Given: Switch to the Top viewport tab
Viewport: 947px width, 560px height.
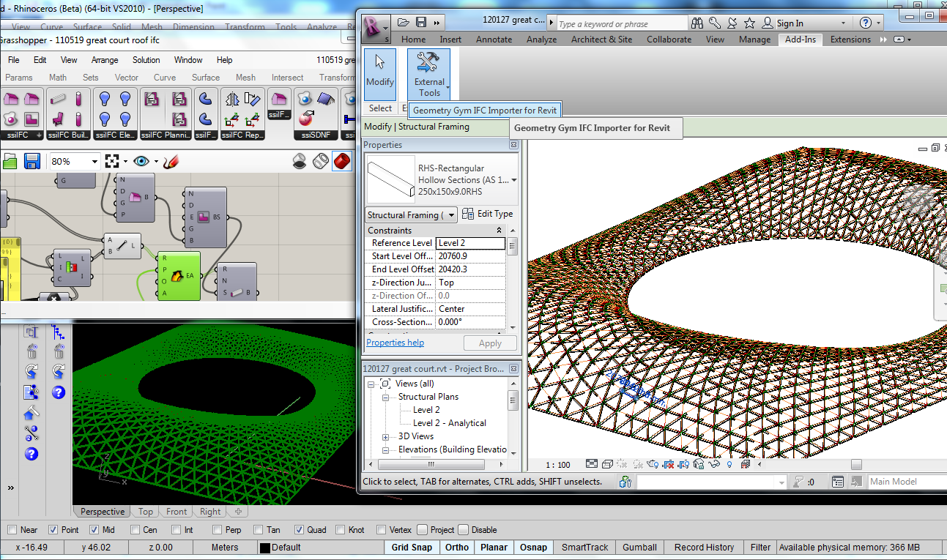Looking at the screenshot, I should 146,512.
